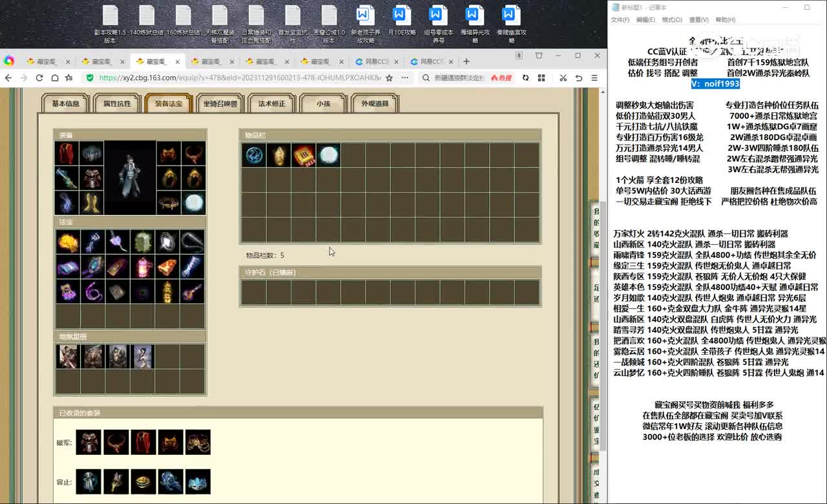827x504 pixels.
Task: Open the 副本攻略1.5版本 desktop file
Action: tap(110, 25)
